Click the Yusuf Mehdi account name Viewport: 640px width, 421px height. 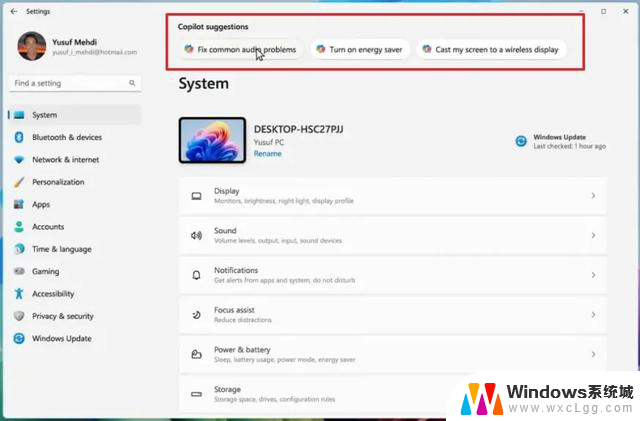coord(74,42)
